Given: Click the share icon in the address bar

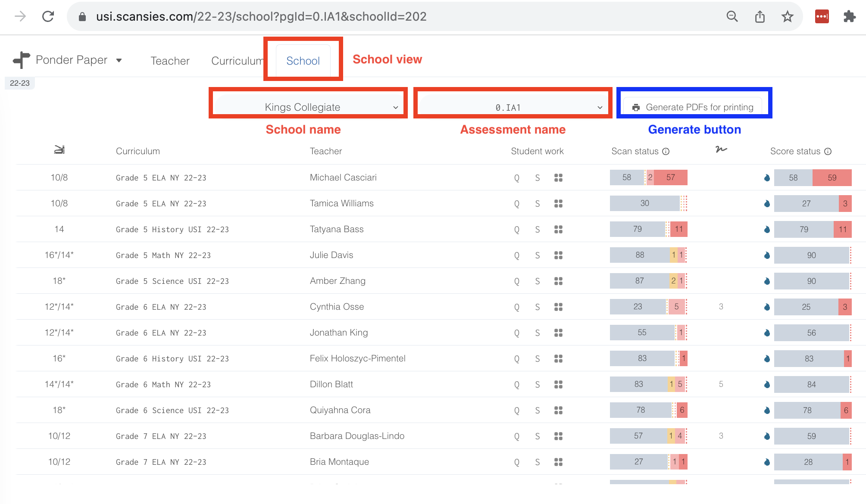Looking at the screenshot, I should 760,16.
